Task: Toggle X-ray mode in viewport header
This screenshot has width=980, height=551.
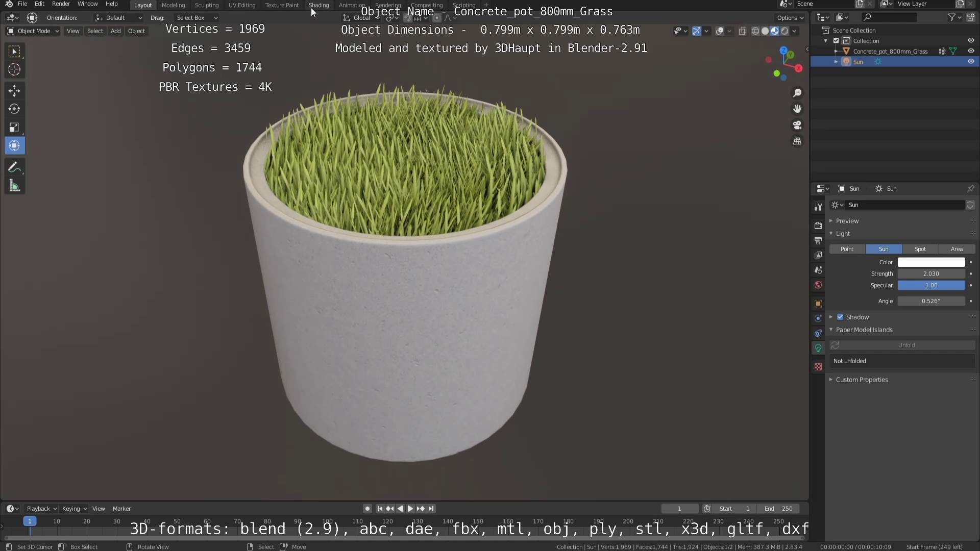Action: click(x=742, y=31)
